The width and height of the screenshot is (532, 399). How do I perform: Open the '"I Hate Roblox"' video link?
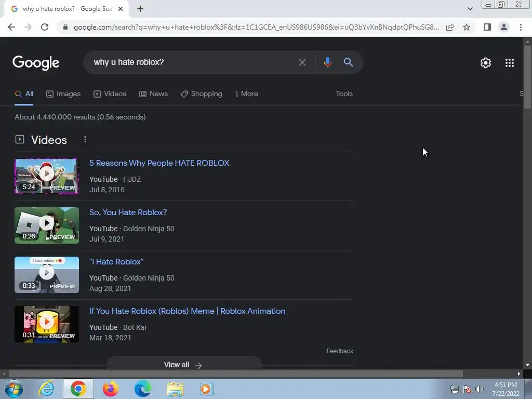[116, 262]
